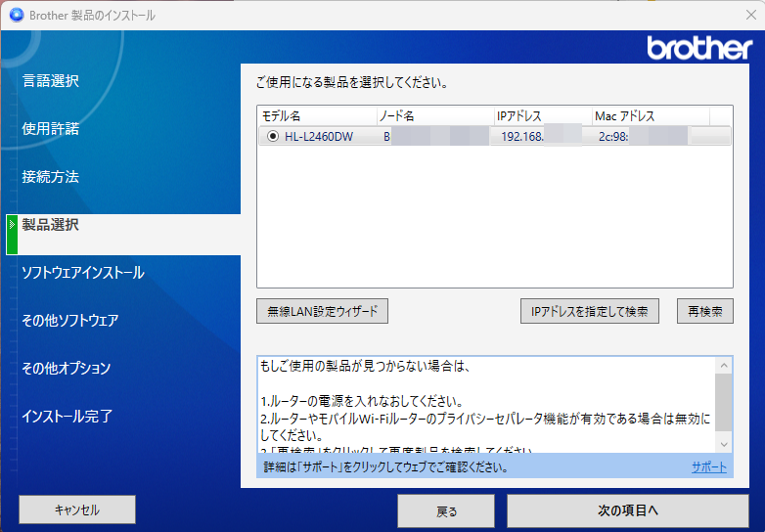Click the 再検索 button
The width and height of the screenshot is (765, 532).
705,311
